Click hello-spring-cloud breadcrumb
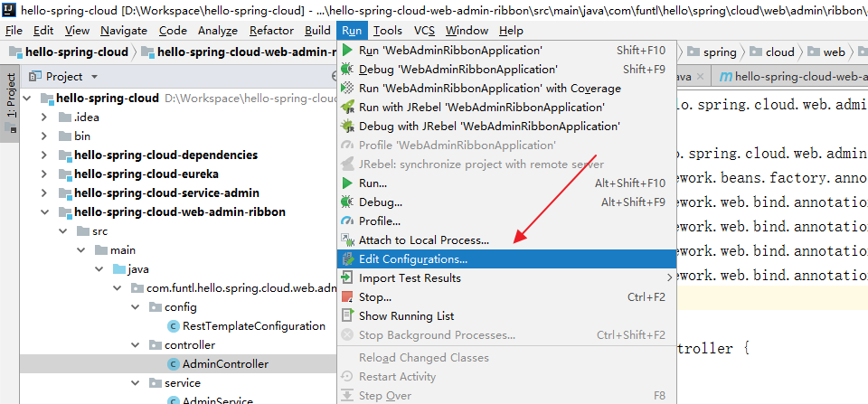The width and height of the screenshot is (868, 404). 69,52
